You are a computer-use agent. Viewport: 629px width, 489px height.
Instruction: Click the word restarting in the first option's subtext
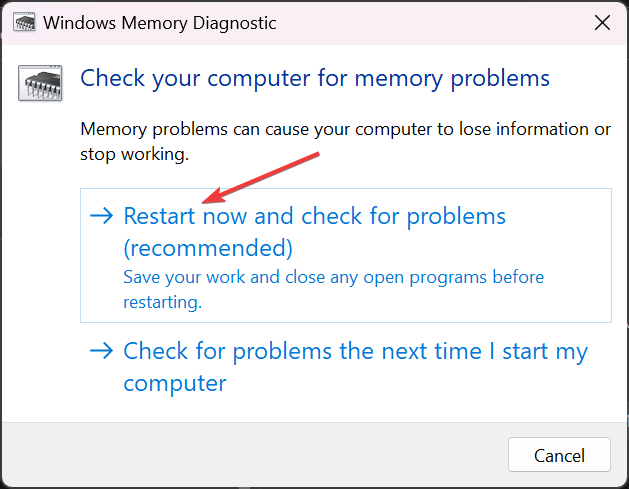click(x=160, y=301)
